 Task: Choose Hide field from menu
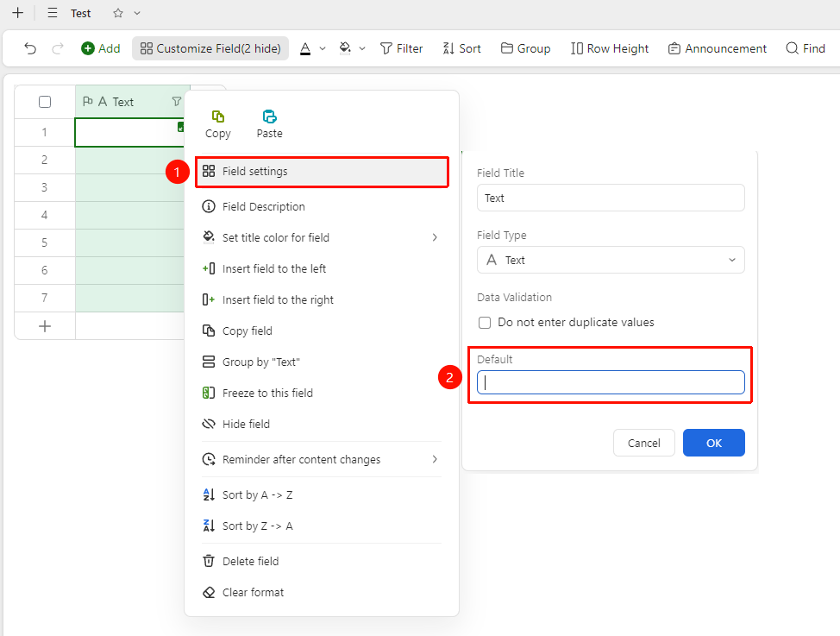click(x=322, y=425)
